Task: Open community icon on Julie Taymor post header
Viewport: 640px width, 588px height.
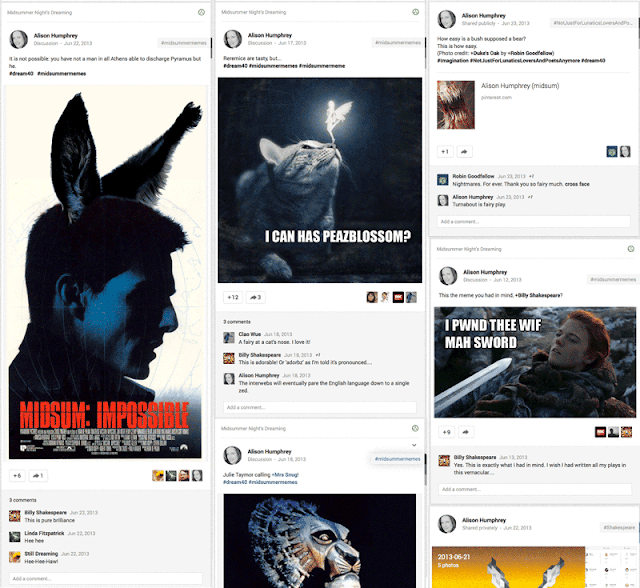Action: 415,428
